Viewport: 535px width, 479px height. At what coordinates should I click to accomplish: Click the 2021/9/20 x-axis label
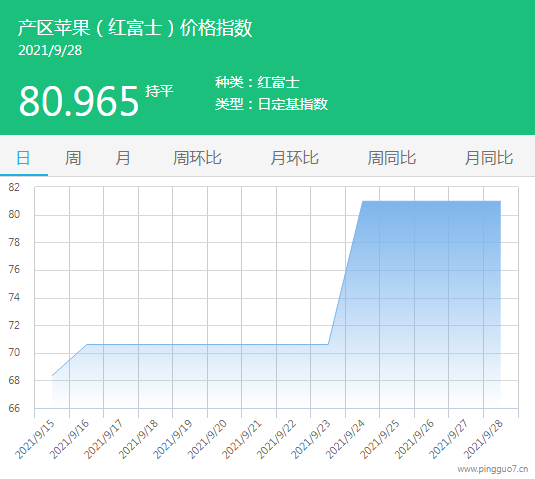(207, 439)
